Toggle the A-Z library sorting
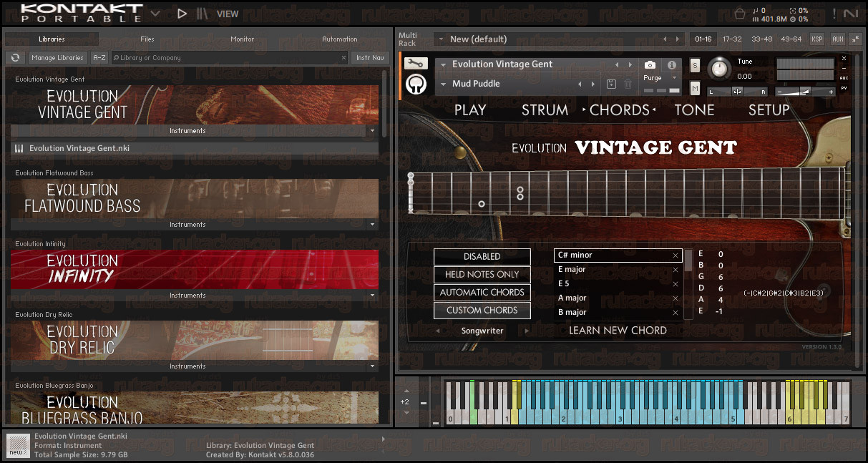The width and height of the screenshot is (868, 463). click(x=99, y=58)
